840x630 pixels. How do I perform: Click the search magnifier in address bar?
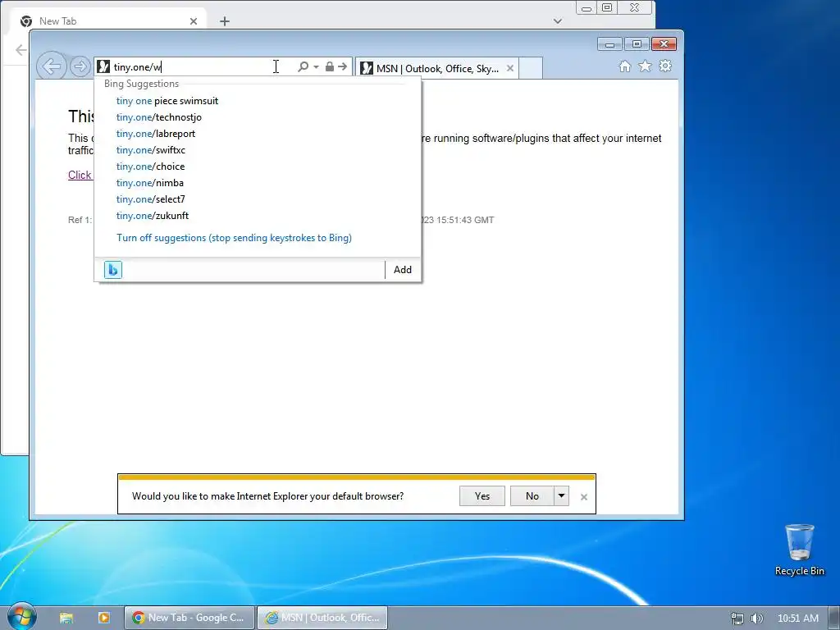(303, 66)
